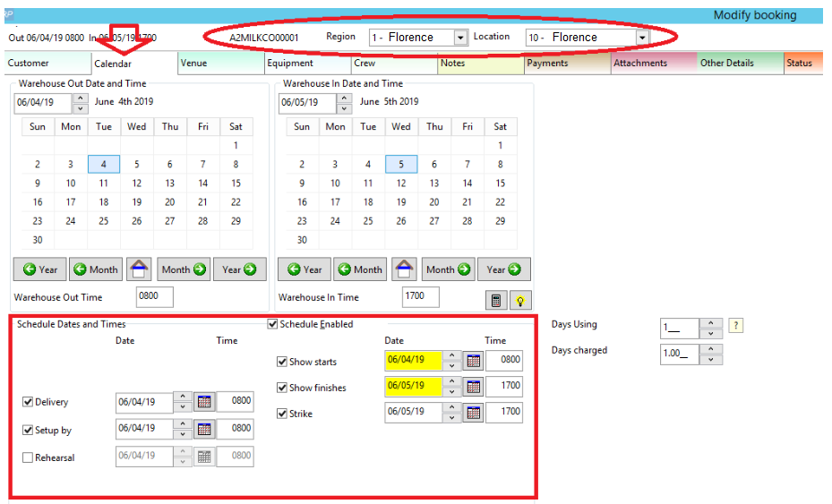Increment the Warehouse Out date spinner

pos(80,98)
